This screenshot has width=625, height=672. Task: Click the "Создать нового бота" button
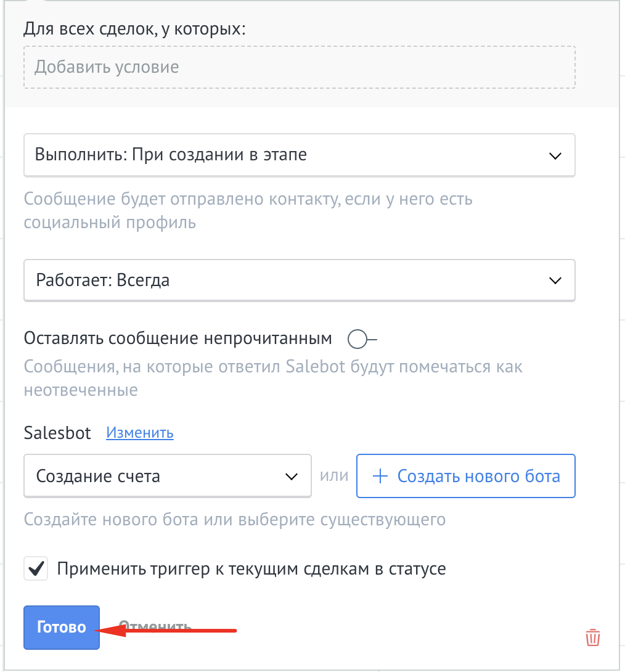click(x=466, y=476)
